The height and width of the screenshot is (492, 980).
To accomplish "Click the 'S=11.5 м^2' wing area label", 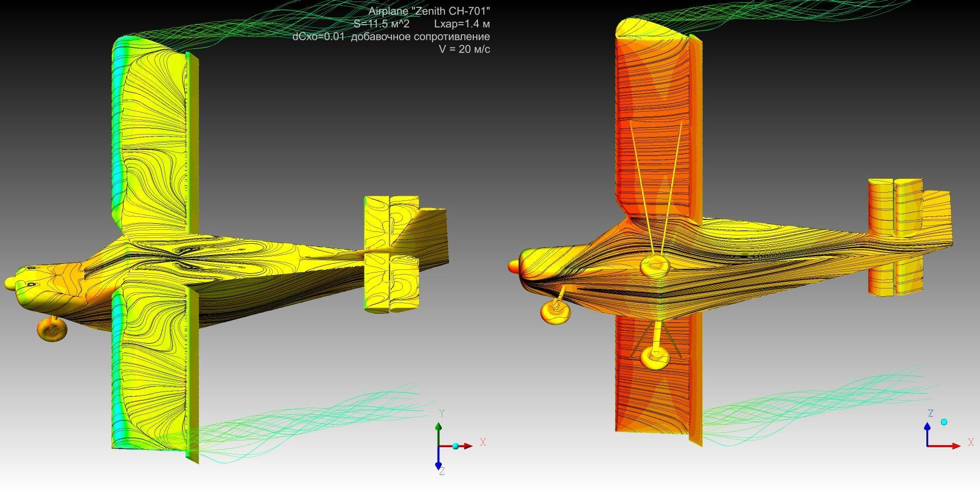I will (381, 24).
